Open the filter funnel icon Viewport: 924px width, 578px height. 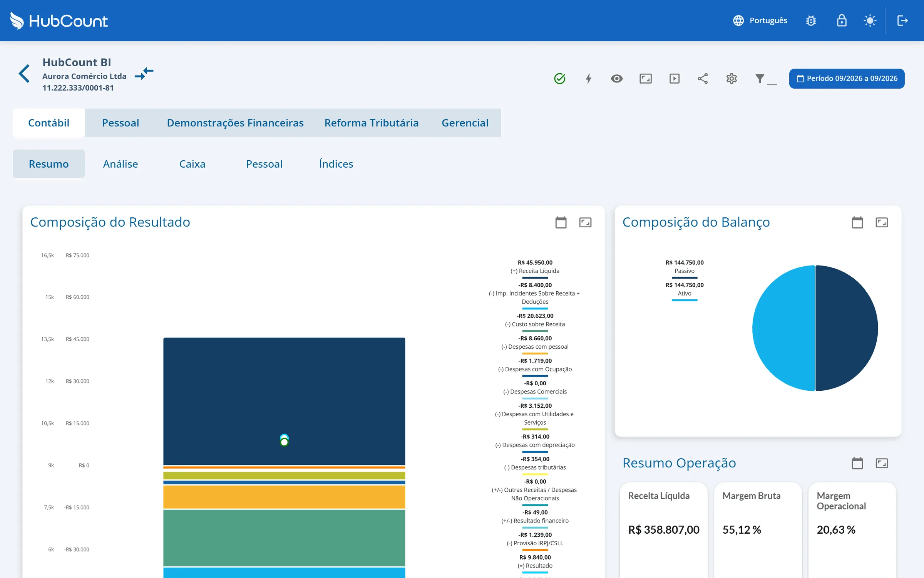[760, 79]
